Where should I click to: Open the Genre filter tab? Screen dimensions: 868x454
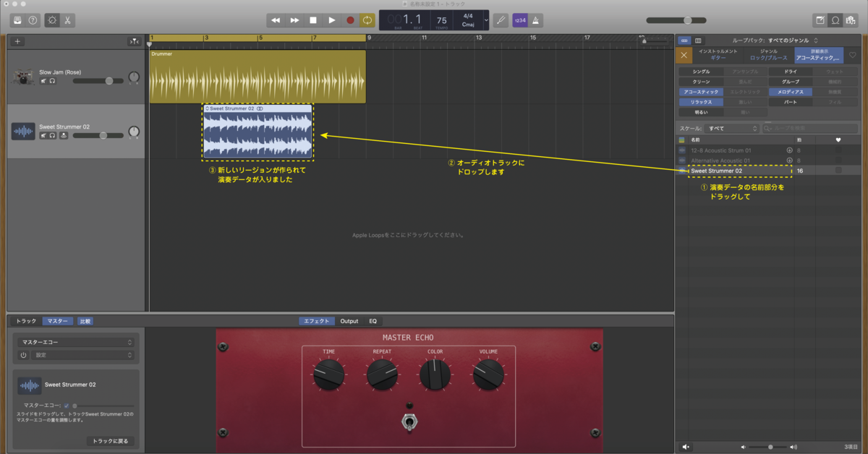point(769,55)
